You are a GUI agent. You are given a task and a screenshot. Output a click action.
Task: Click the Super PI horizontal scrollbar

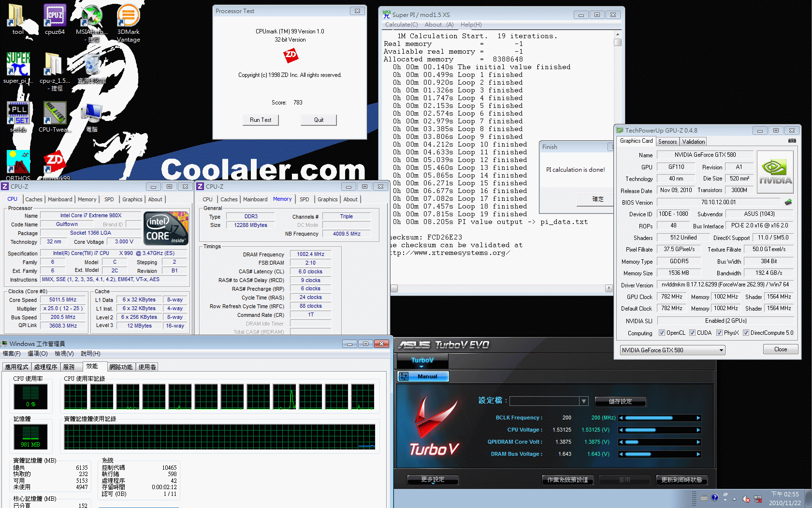pyautogui.click(x=501, y=288)
